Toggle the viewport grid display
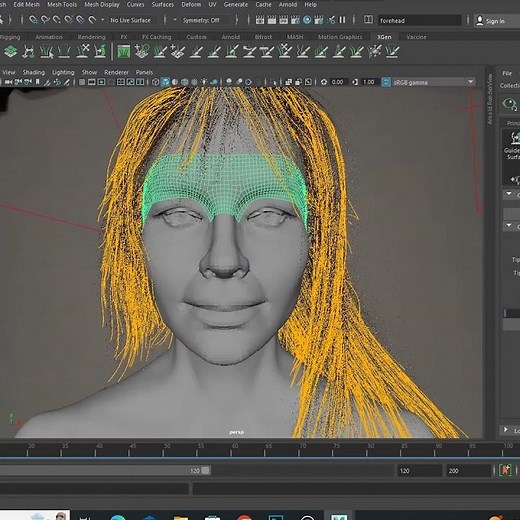520x520 pixels. (82, 82)
